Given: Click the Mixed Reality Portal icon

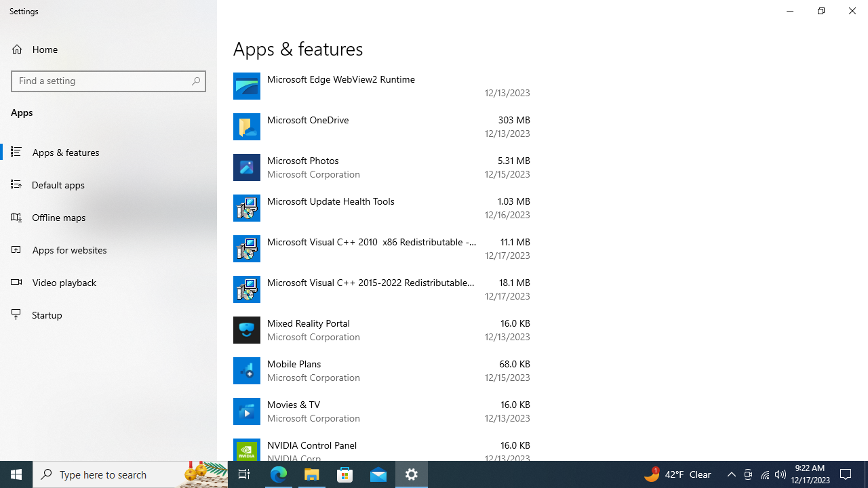Looking at the screenshot, I should pyautogui.click(x=246, y=330).
